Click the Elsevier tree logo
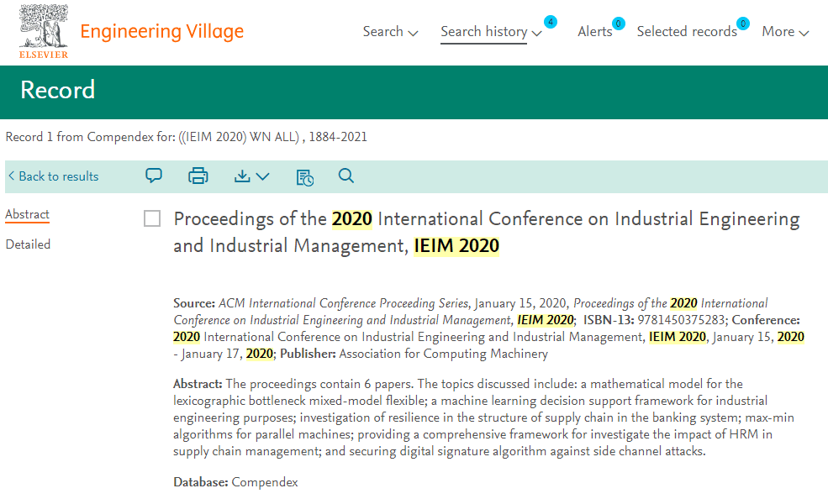Screen dimensions: 828x504 pyautogui.click(x=44, y=32)
